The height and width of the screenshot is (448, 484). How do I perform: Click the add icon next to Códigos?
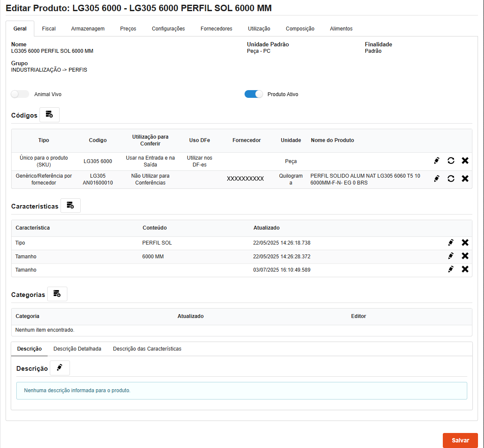pyautogui.click(x=49, y=115)
